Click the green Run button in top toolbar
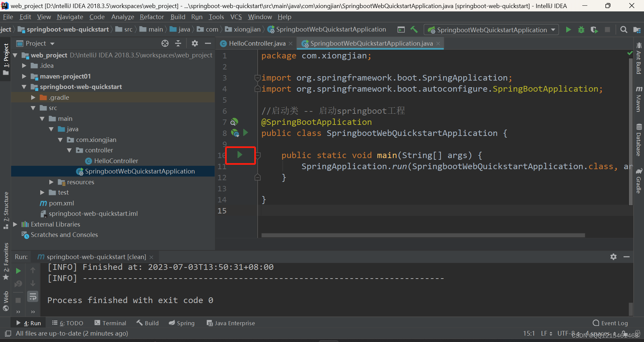Viewport: 644px width, 342px height. pyautogui.click(x=568, y=30)
